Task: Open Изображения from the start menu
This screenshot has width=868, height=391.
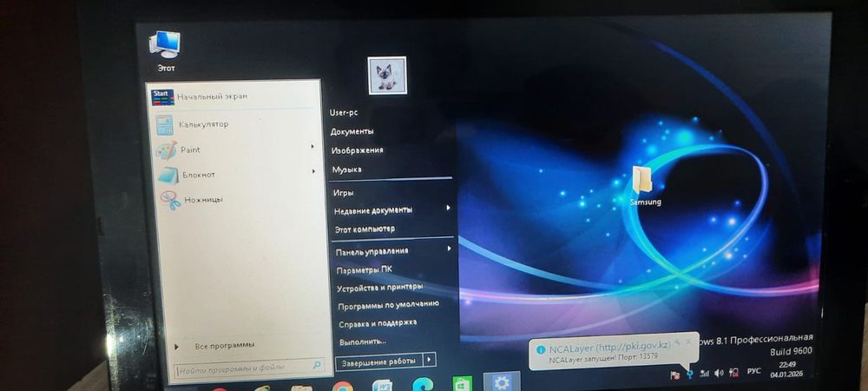Action: pyautogui.click(x=357, y=150)
